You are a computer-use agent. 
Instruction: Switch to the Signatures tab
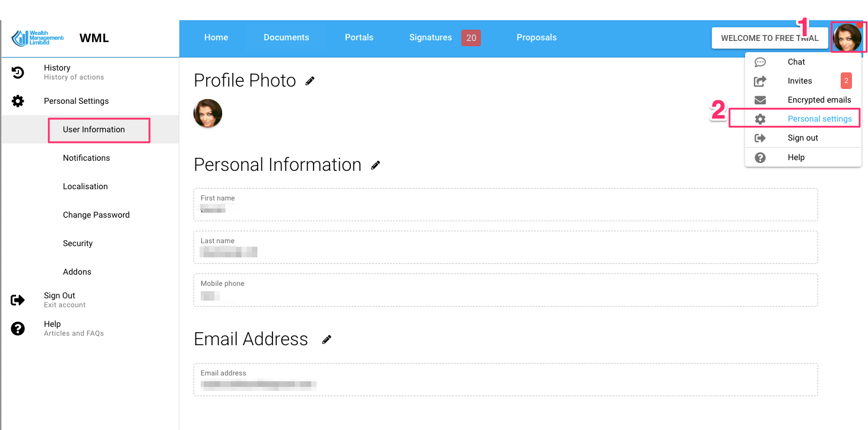430,37
